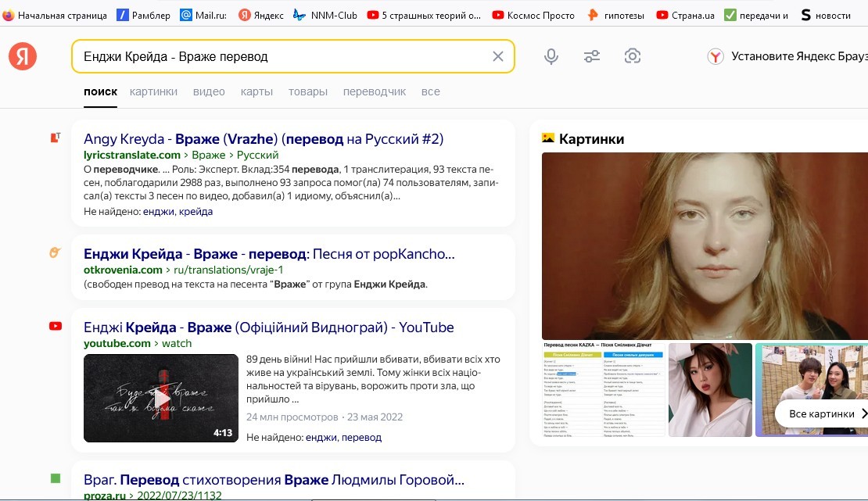Open the NNM-Club bookmark

325,15
